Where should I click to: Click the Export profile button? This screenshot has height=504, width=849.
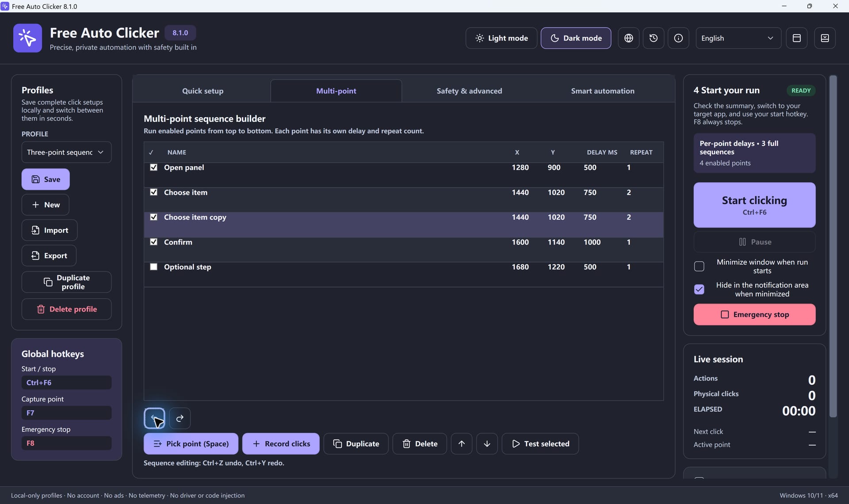(x=49, y=256)
